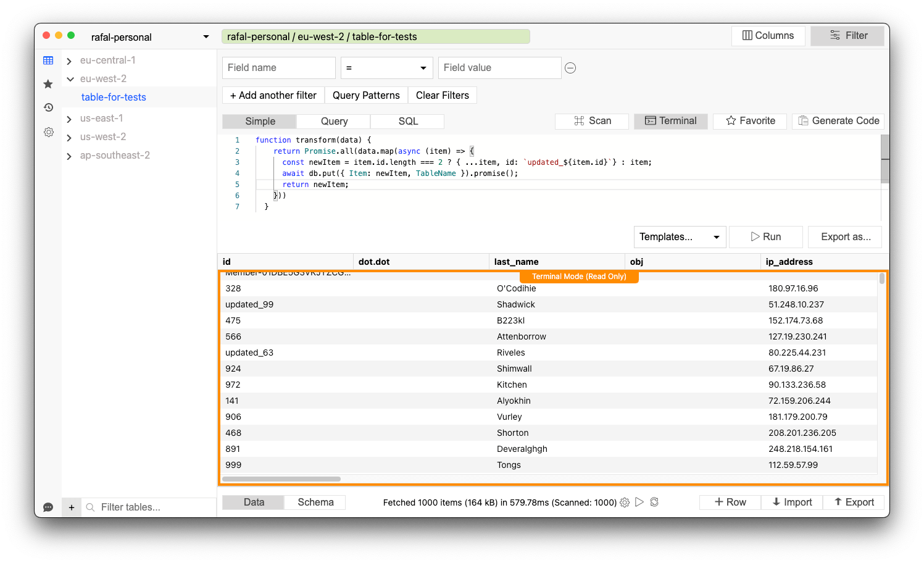Click the refresh icon in status bar
Screen dimensions: 924x563
tap(654, 503)
